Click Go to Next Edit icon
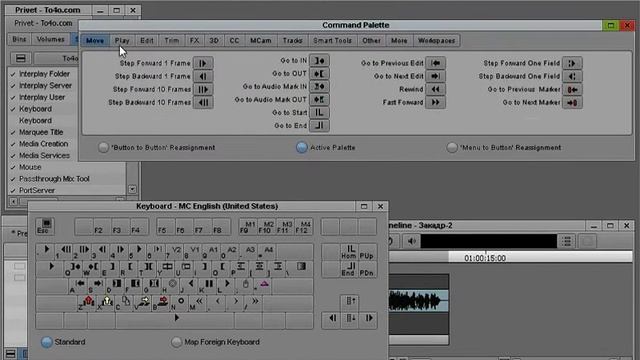 click(x=436, y=76)
